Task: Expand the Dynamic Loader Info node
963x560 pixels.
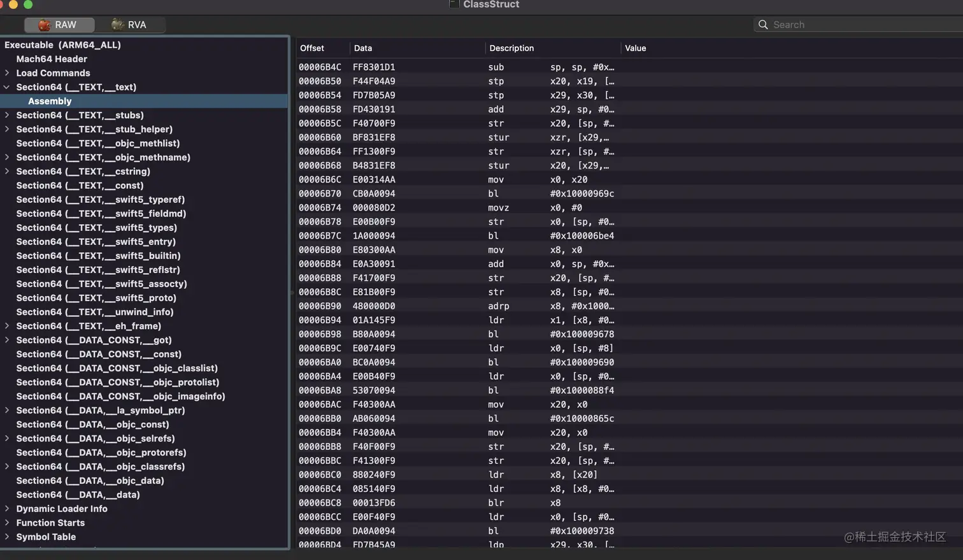Action: [7, 508]
